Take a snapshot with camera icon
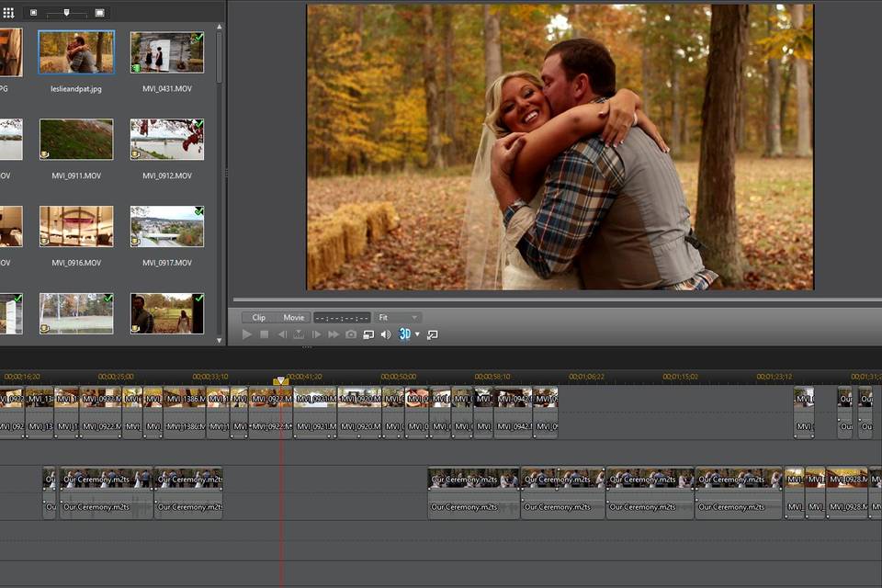882x588 pixels. click(x=351, y=334)
